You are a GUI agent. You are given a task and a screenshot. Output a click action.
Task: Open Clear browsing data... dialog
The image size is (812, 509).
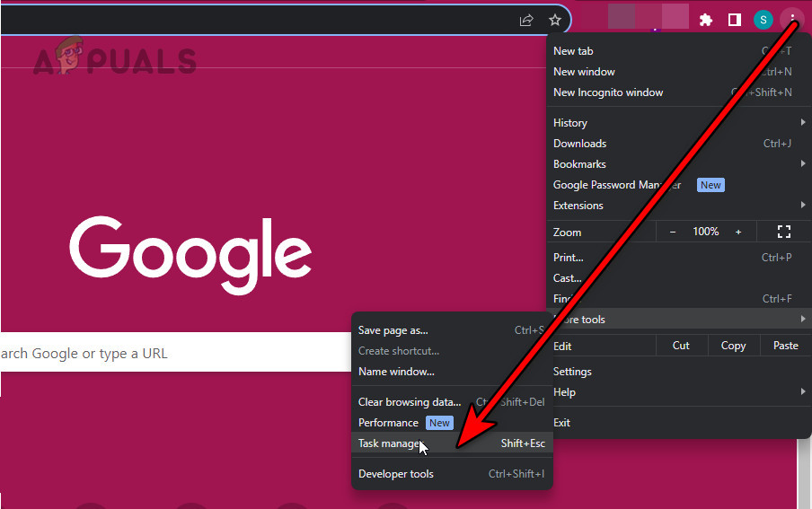pos(452,402)
